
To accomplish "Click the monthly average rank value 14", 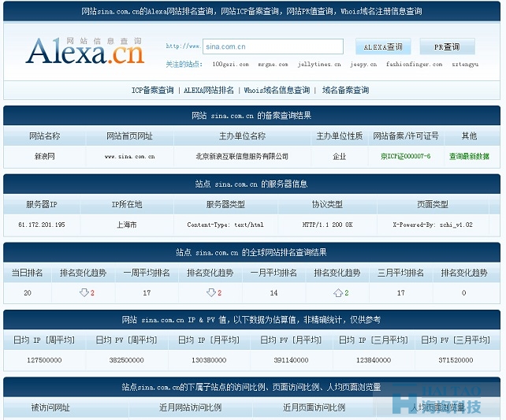I will click(273, 292).
